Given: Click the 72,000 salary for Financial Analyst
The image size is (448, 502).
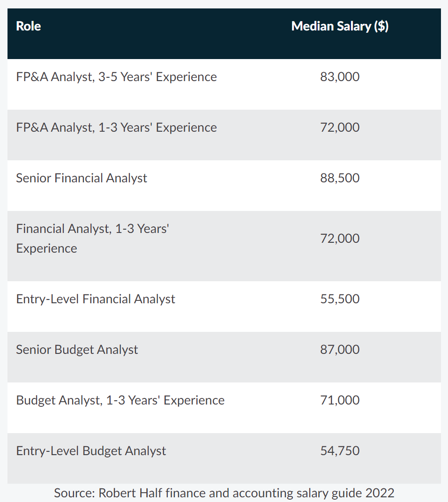Looking at the screenshot, I should tap(340, 239).
